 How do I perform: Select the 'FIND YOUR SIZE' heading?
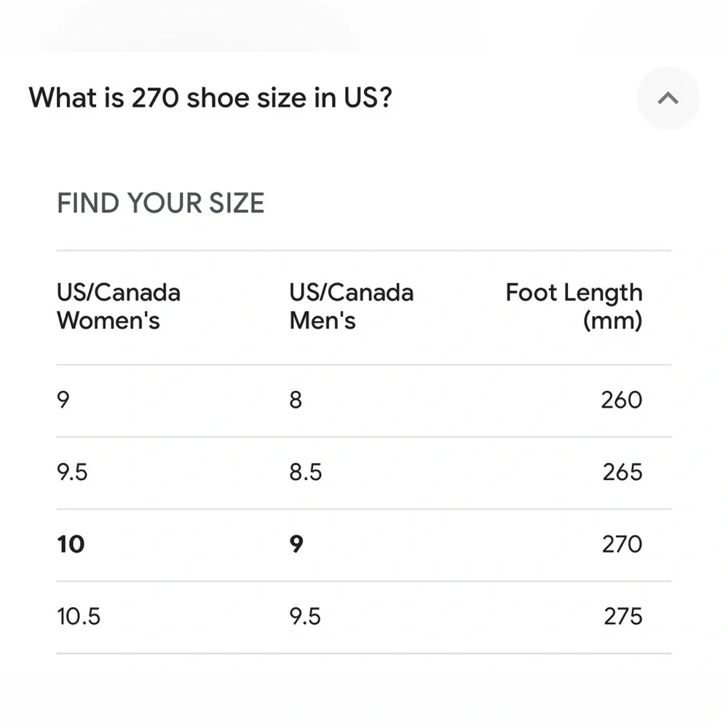tap(161, 203)
